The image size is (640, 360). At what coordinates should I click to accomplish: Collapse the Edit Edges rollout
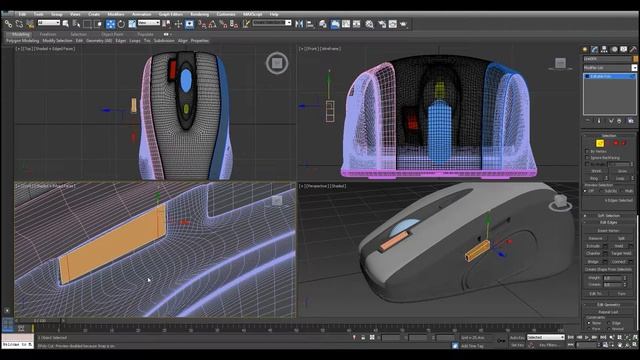click(609, 222)
